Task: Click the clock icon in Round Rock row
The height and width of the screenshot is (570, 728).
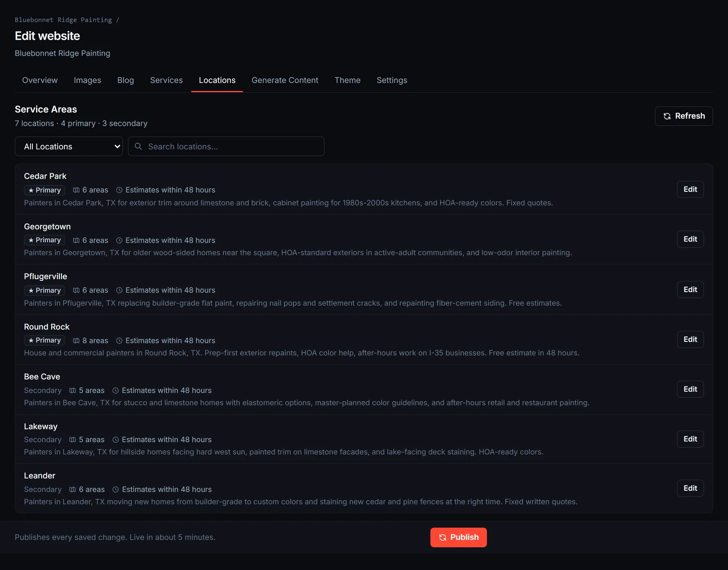Action: click(x=119, y=341)
